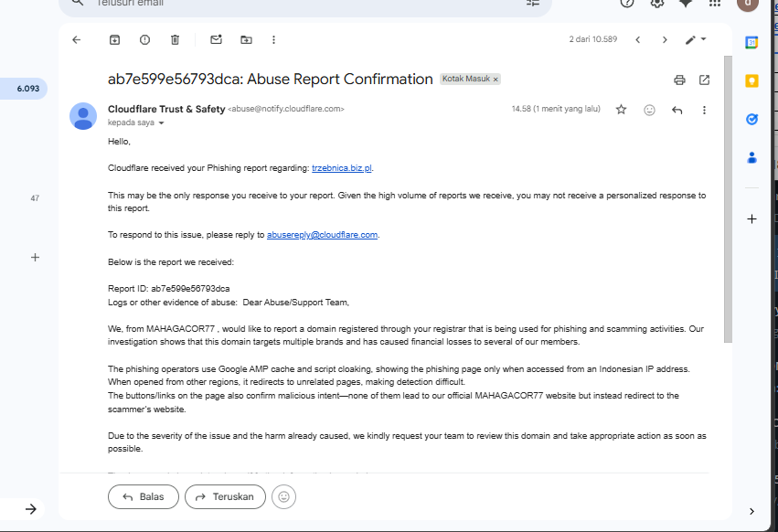
Task: Mark email as unread
Action: click(216, 39)
